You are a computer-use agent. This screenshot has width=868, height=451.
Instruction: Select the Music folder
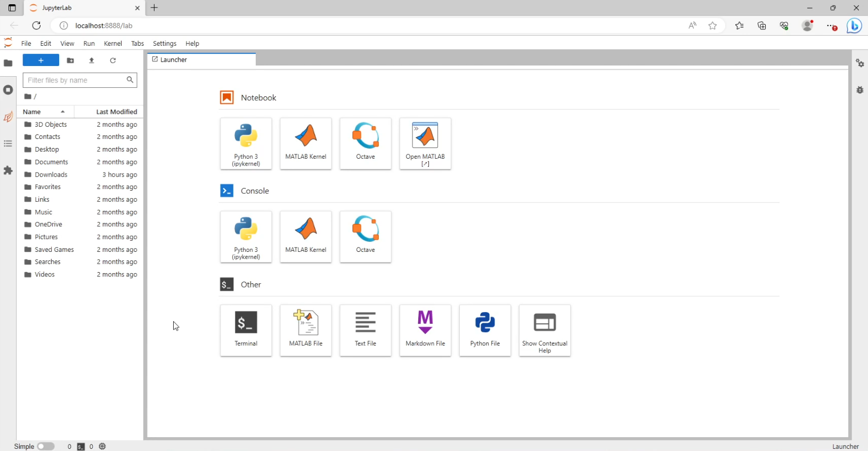pyautogui.click(x=80, y=212)
